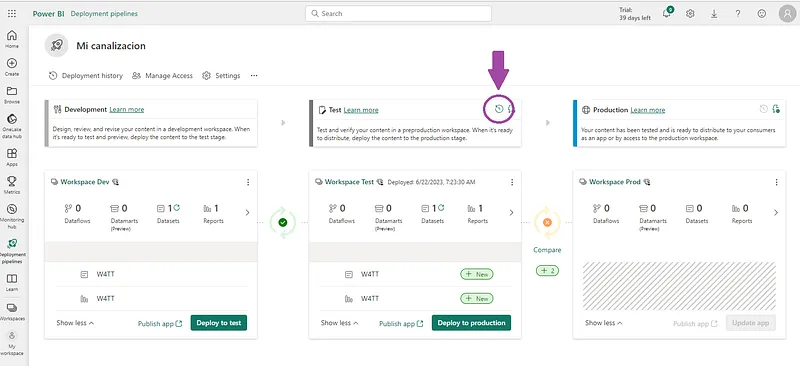Image resolution: width=800 pixels, height=366 pixels.
Task: Open the Production Learn more link
Action: coord(648,110)
